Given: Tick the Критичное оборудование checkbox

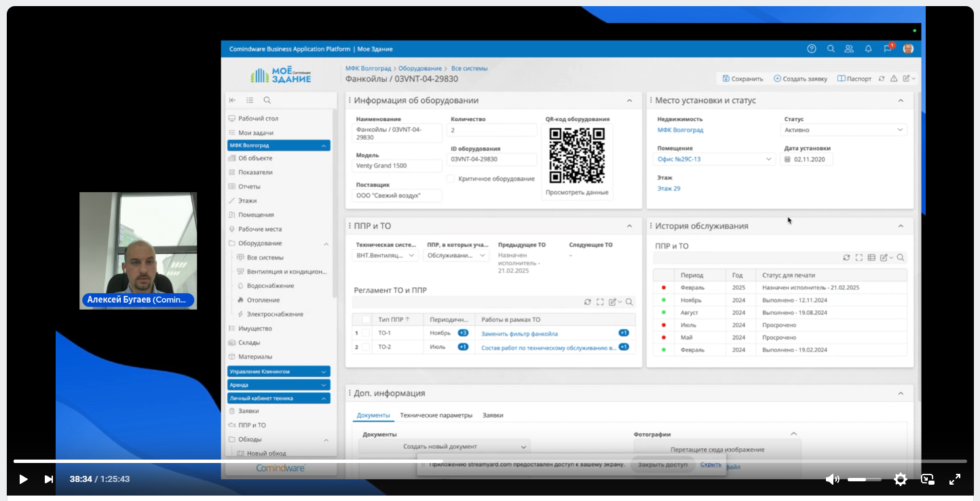Looking at the screenshot, I should coord(451,179).
